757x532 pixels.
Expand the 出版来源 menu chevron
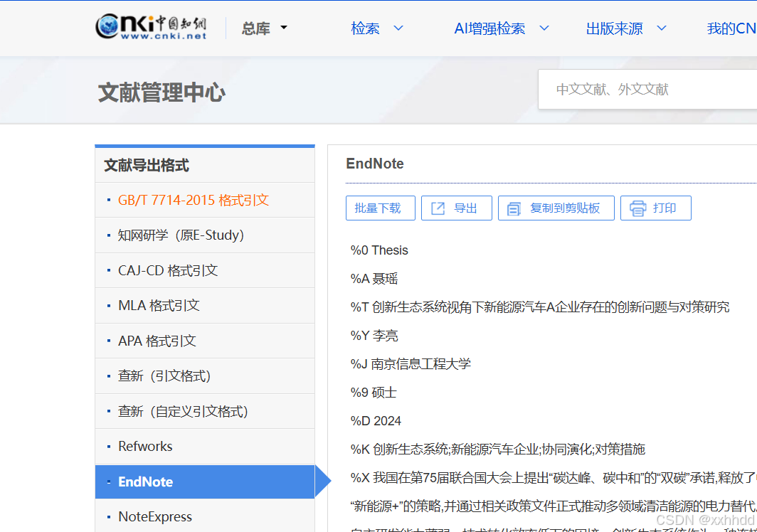pos(662,28)
